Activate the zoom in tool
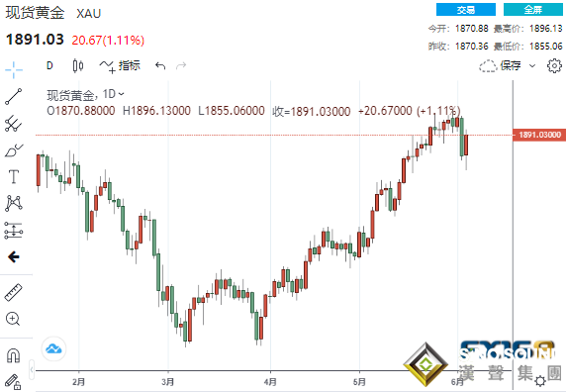Screen dimensions: 566x392 13,319
